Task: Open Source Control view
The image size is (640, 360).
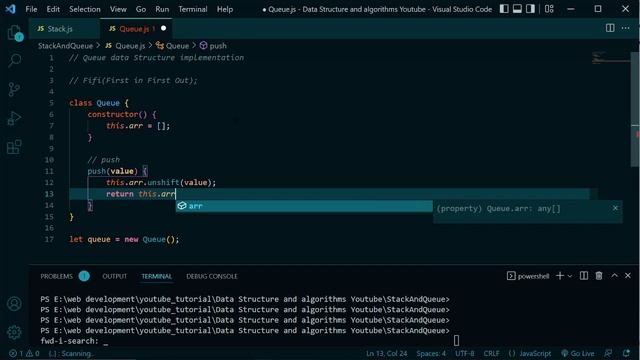Action: click(x=14, y=89)
